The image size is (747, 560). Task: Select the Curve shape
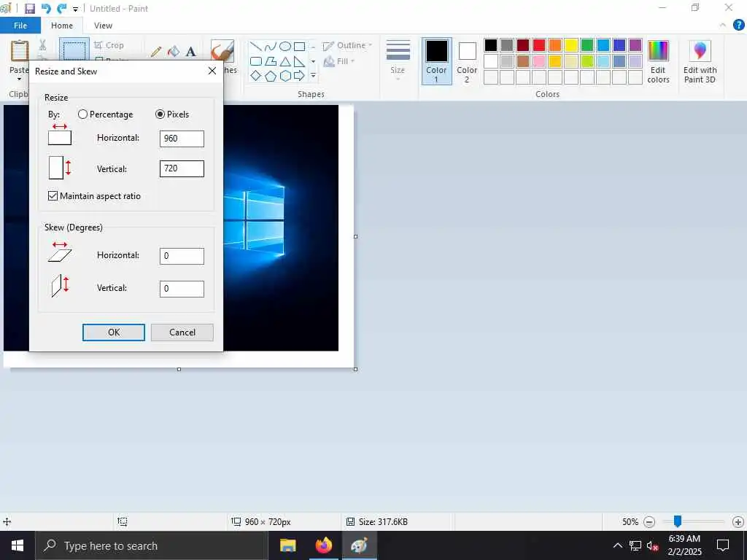click(271, 47)
